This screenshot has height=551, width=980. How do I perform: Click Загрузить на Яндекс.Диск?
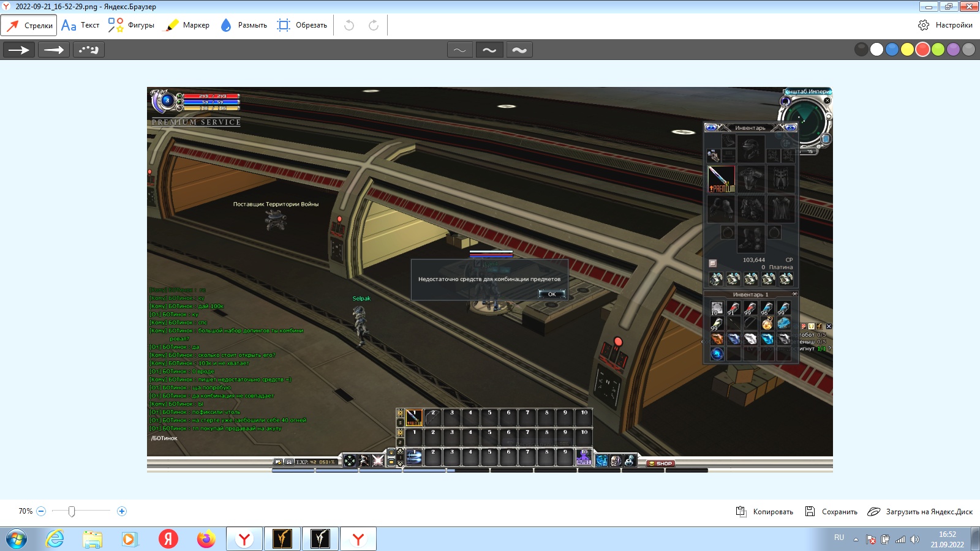(920, 512)
